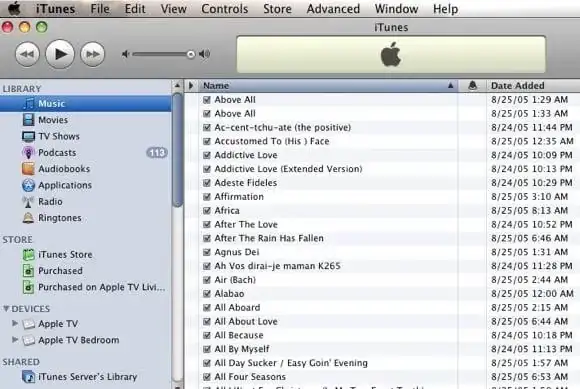Open the Controls menu
Image resolution: width=580 pixels, height=389 pixels.
point(225,9)
